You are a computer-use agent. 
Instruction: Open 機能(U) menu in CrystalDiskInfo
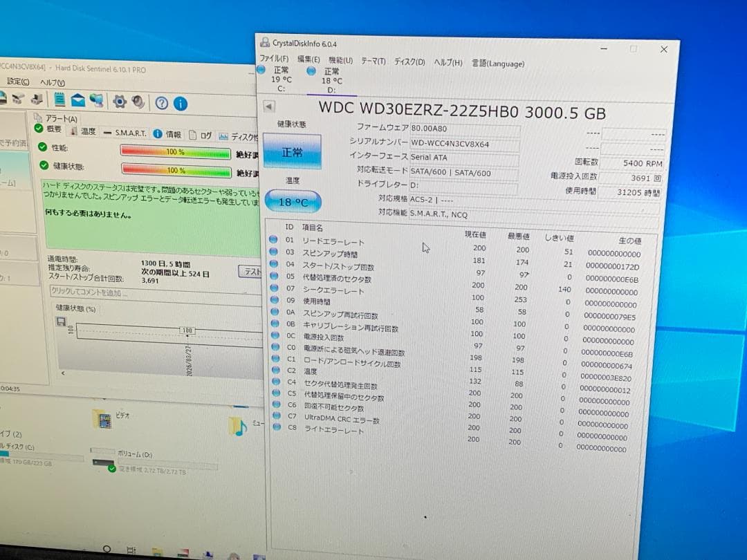coord(340,60)
